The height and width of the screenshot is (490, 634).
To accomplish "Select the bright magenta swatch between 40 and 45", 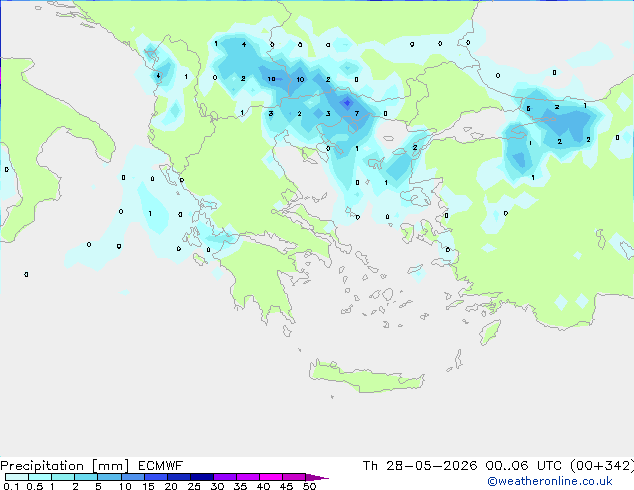I will 271,477.
